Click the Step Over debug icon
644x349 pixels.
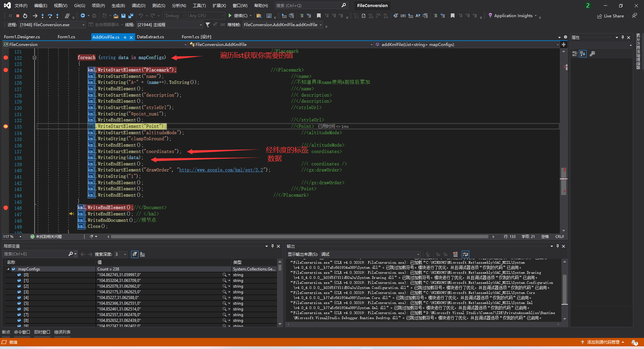tap(50, 16)
